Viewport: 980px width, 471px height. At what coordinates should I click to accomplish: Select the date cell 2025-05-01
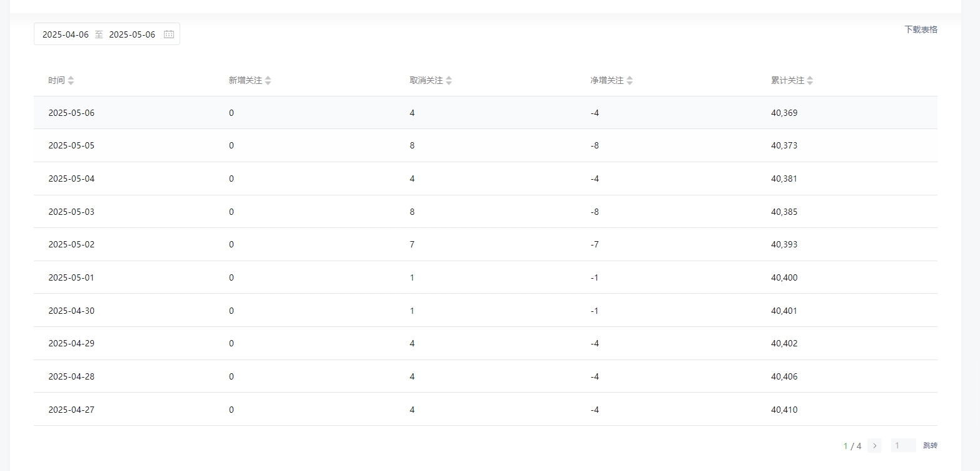[71, 278]
